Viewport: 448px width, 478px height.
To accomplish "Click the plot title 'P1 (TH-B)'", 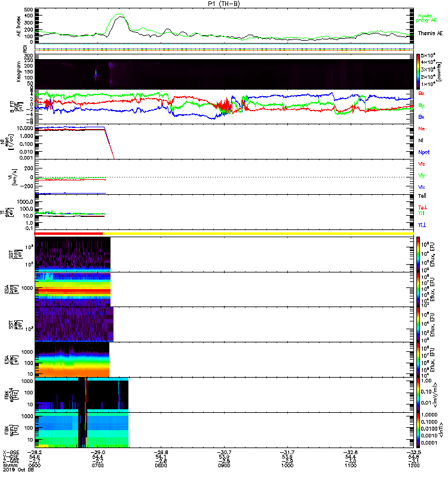I will (x=223, y=4).
